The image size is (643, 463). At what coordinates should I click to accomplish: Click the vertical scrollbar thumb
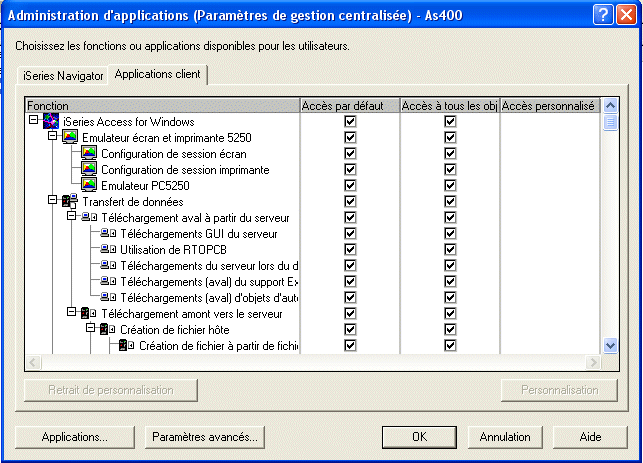pos(610,123)
